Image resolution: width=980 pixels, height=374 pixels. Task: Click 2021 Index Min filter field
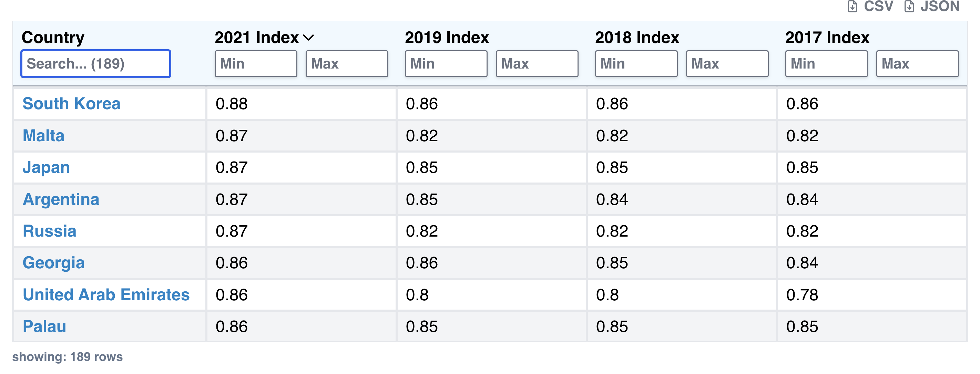[x=256, y=63]
